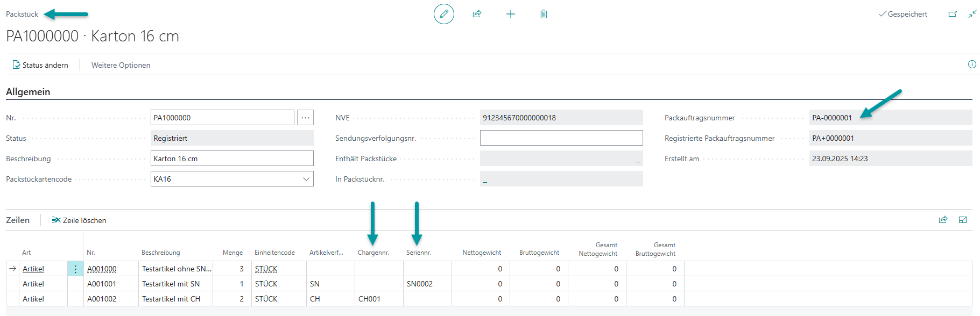Click Status ändern action

click(x=40, y=65)
